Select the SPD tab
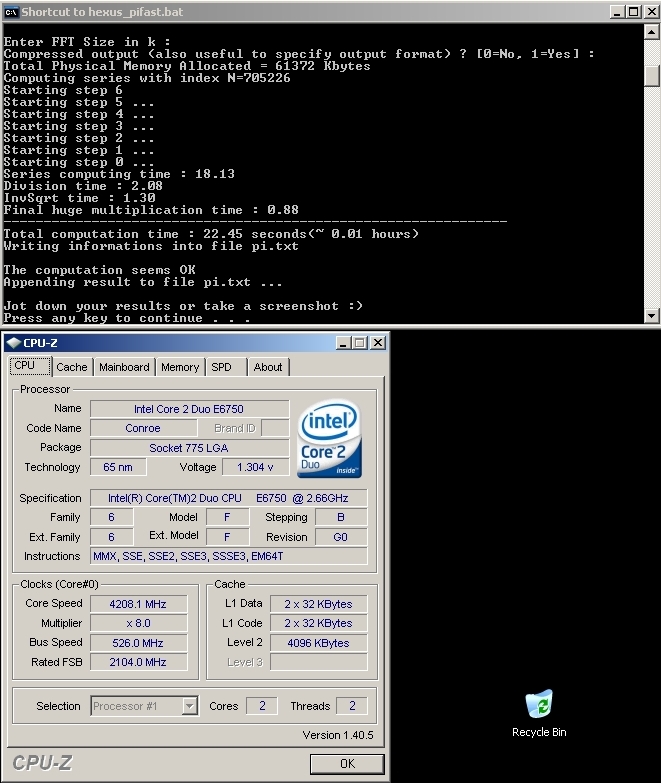The width and height of the screenshot is (661, 783). tap(226, 367)
